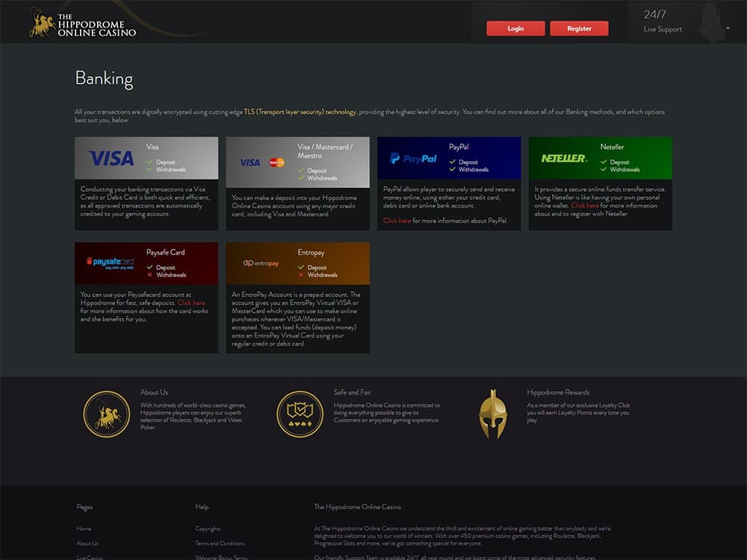Image resolution: width=747 pixels, height=560 pixels.
Task: Open the TLS (Transport layer security) technology link
Action: pyautogui.click(x=300, y=112)
